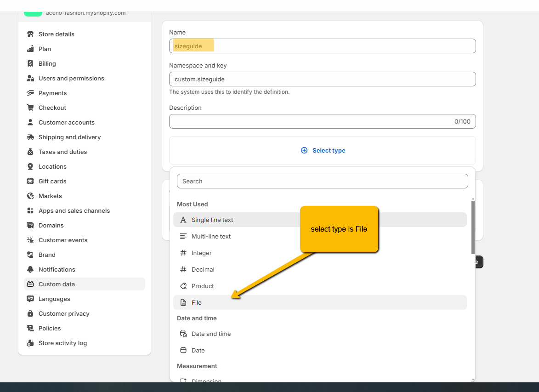The height and width of the screenshot is (392, 539).
Task: Click the Notifications bell icon
Action: [30, 269]
